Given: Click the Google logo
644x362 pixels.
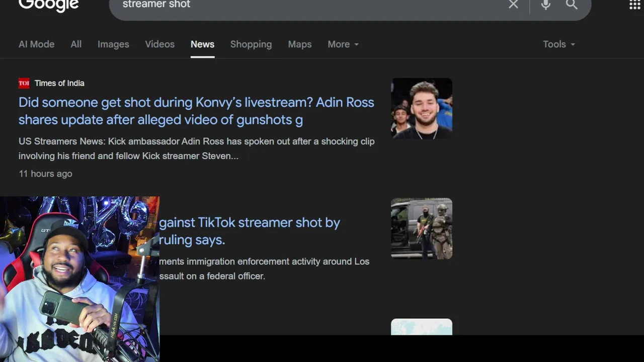Looking at the screenshot, I should click(49, 5).
